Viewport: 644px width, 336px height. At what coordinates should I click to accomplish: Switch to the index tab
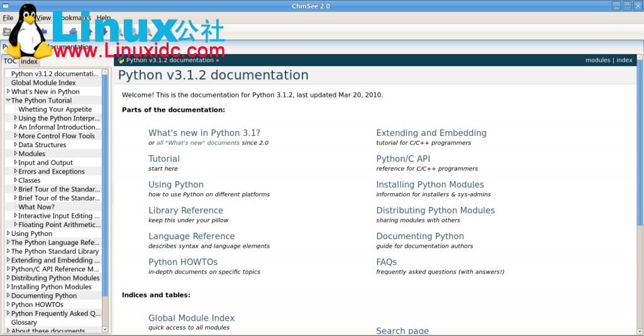point(29,61)
